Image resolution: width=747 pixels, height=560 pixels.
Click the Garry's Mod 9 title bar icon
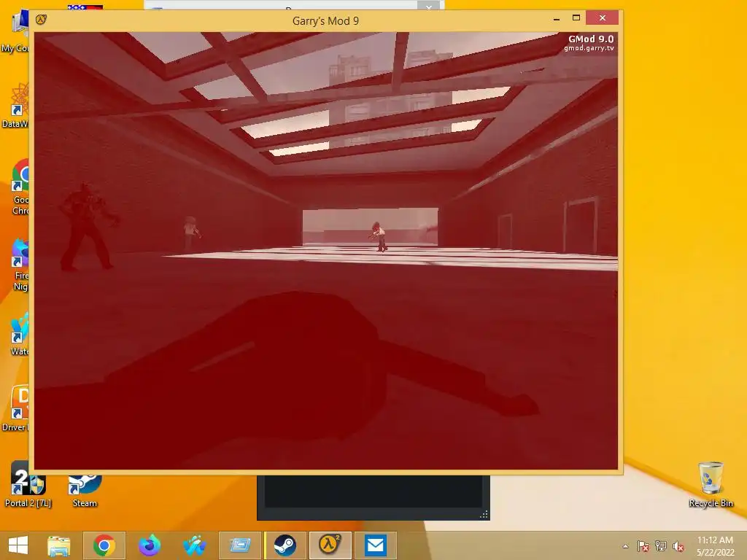tap(42, 20)
